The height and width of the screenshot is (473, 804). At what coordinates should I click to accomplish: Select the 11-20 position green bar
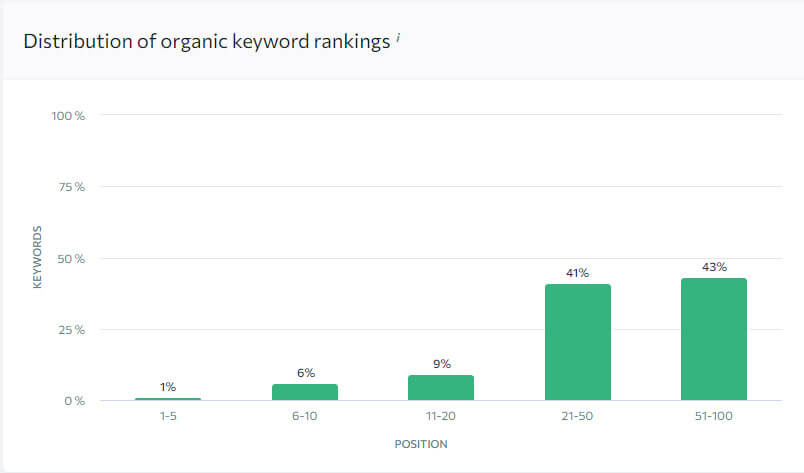[441, 387]
